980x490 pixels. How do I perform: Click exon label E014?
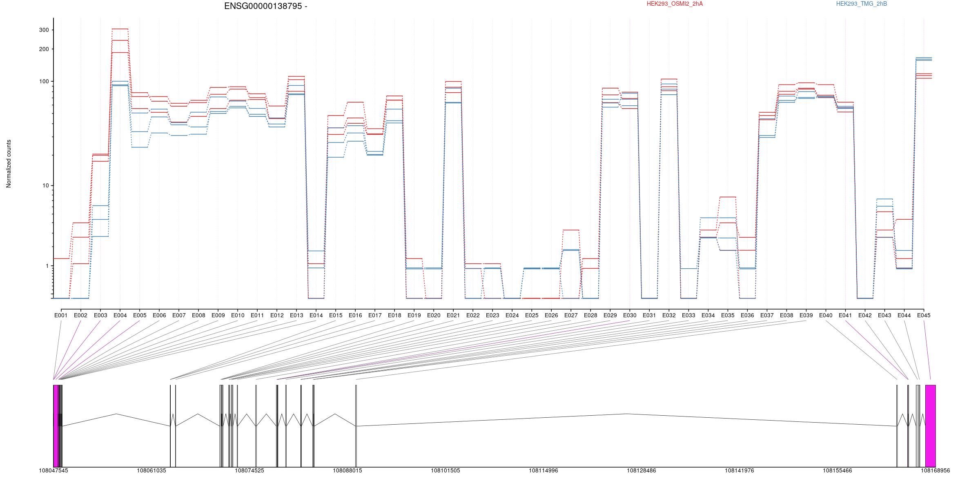click(x=316, y=315)
